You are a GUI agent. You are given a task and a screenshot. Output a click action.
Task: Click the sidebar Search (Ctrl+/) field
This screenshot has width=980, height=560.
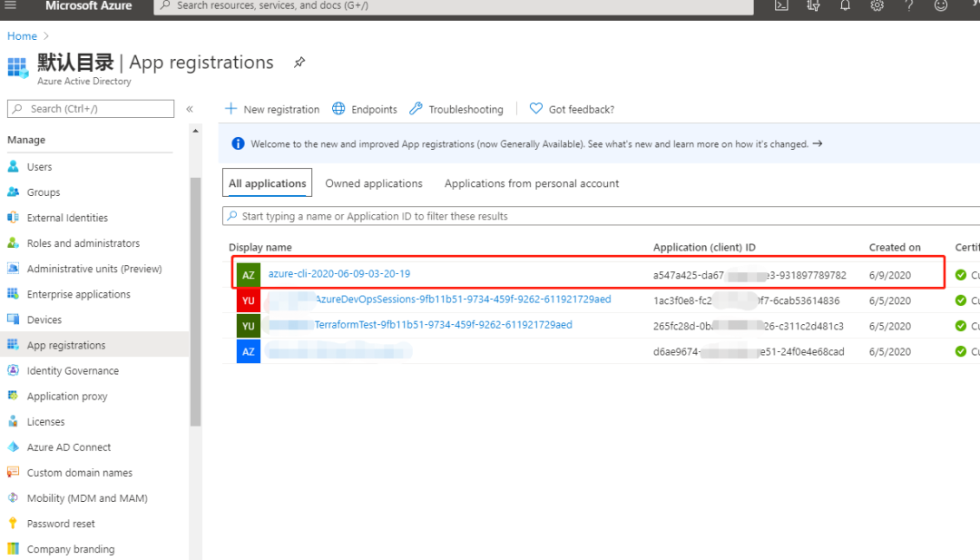91,109
